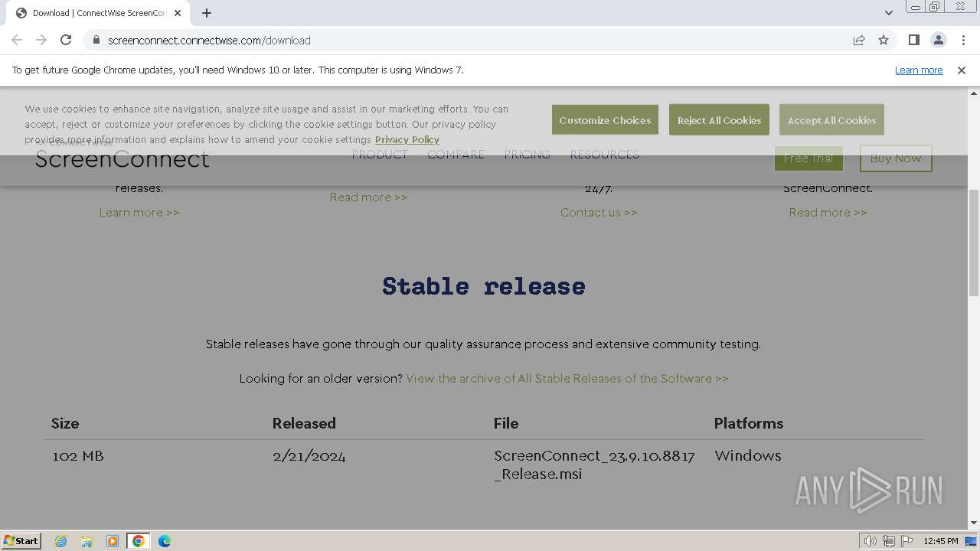Click Reject All Cookies button
The width and height of the screenshot is (980, 551).
[x=719, y=120]
